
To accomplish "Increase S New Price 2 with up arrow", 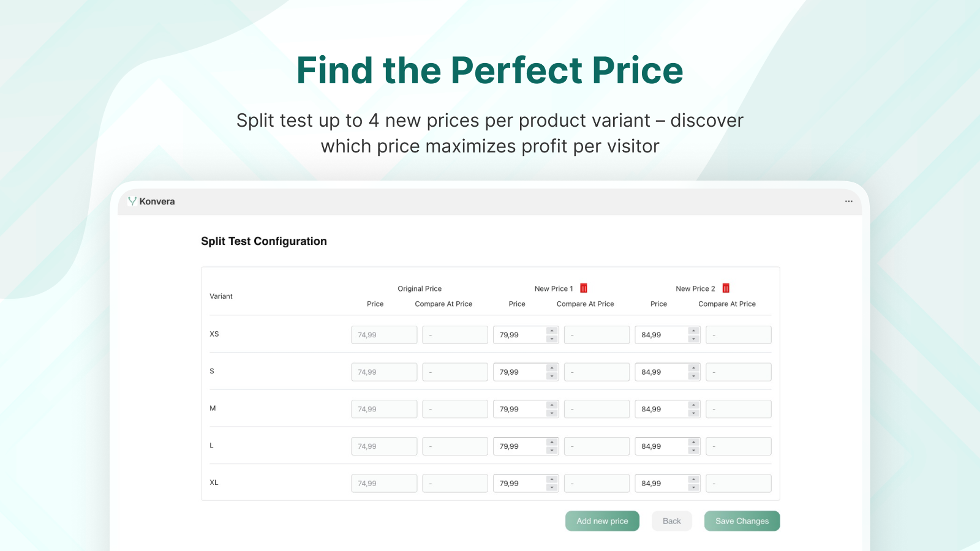I will [x=693, y=368].
